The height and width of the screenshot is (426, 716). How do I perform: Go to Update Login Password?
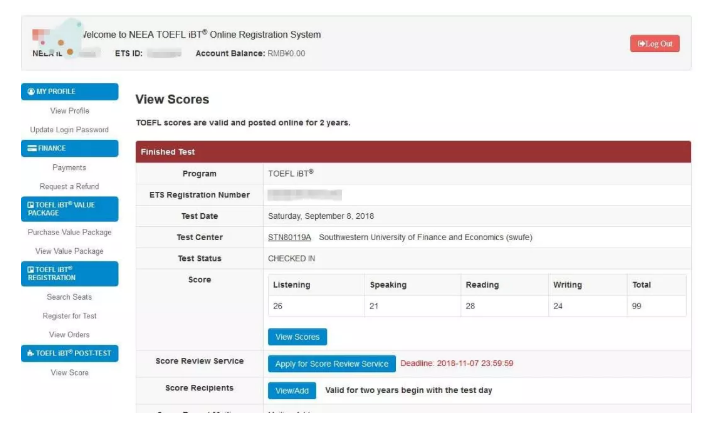[x=69, y=130]
